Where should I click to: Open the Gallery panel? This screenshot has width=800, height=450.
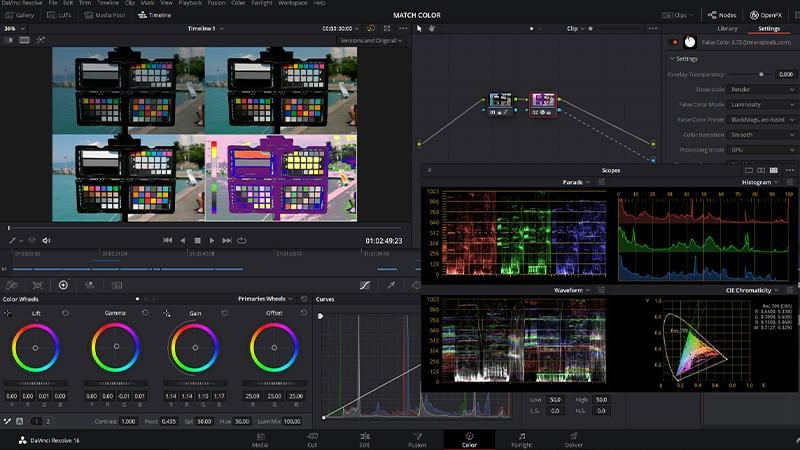[20, 16]
